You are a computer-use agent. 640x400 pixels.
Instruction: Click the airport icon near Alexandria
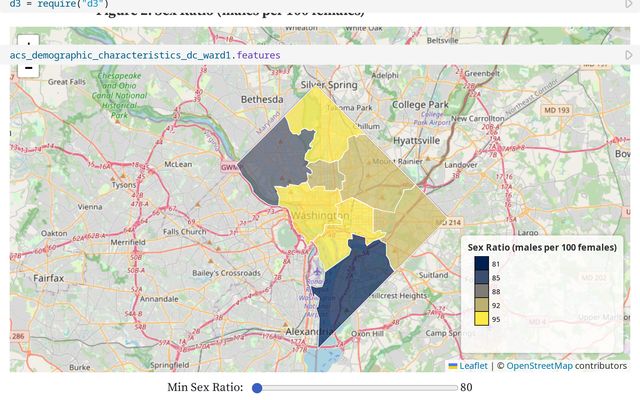pos(317,271)
